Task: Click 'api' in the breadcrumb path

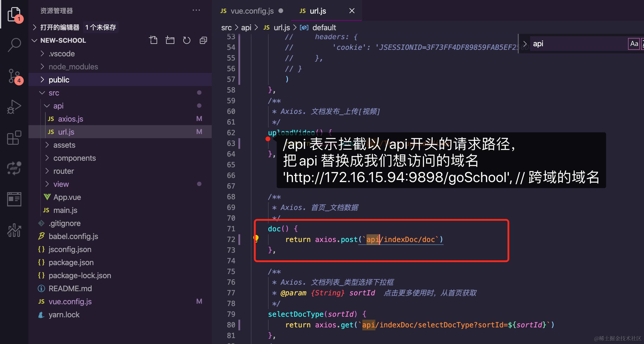Action: [246, 28]
